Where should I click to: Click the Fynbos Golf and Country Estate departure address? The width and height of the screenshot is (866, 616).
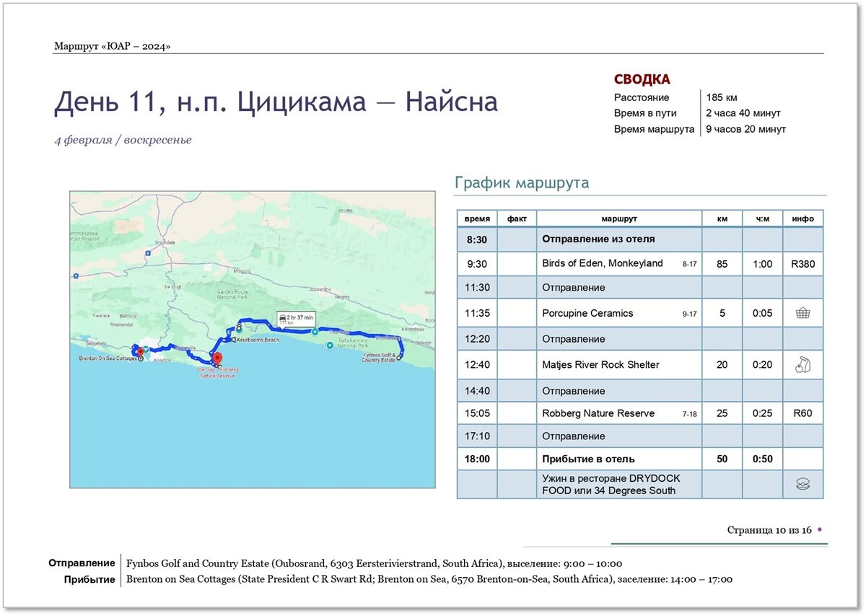pos(374,563)
